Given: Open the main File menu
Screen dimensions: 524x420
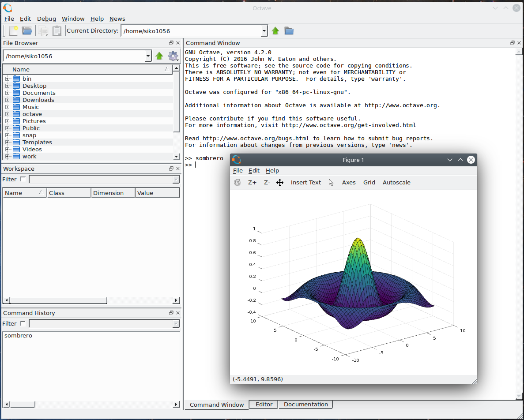Looking at the screenshot, I should point(9,19).
